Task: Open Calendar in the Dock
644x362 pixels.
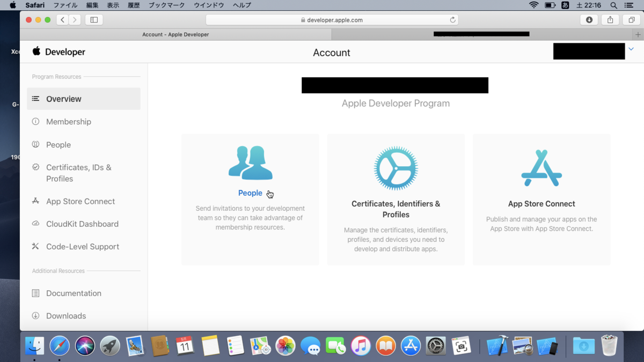Action: pyautogui.click(x=185, y=346)
